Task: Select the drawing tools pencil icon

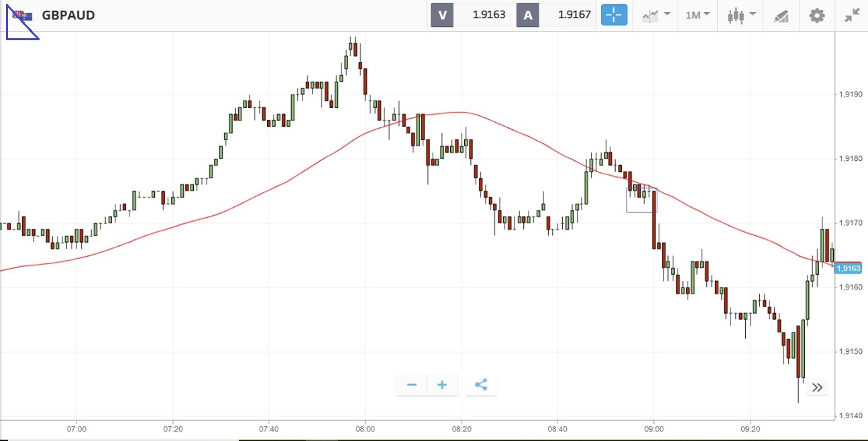Action: 781,15
